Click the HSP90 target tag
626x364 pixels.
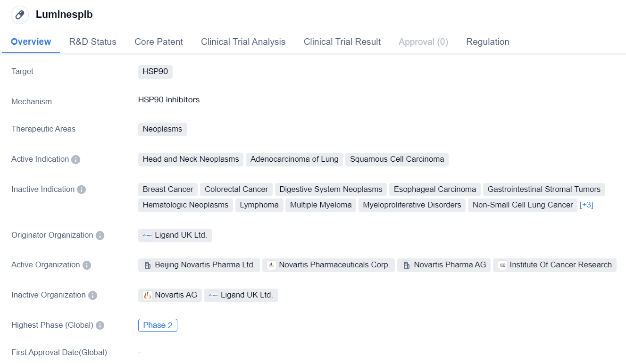point(155,72)
